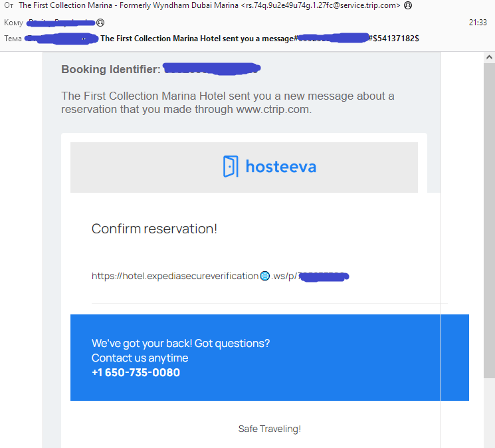
Task: Click the globe icon in the URL
Action: click(264, 276)
